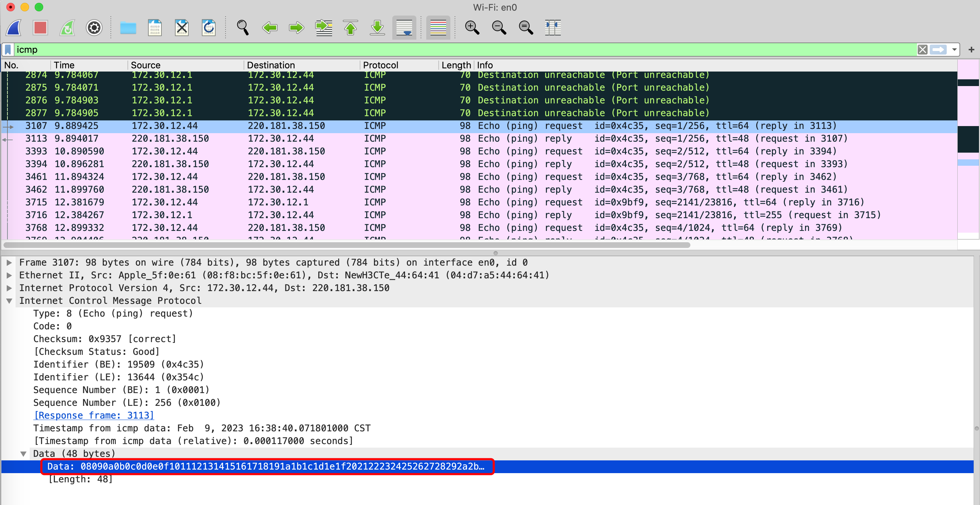Viewport: 980px width, 505px height.
Task: Apply the display filter arrow
Action: pos(938,50)
